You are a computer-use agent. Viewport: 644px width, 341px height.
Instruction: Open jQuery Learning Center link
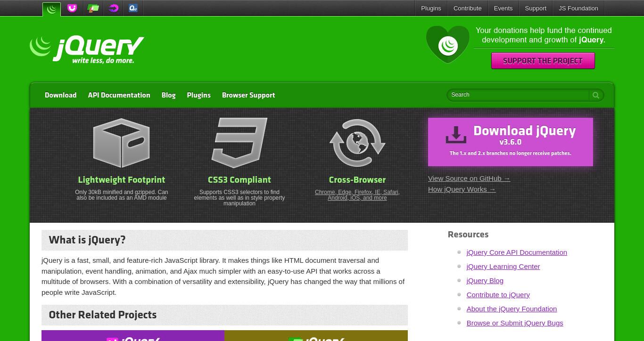click(503, 267)
